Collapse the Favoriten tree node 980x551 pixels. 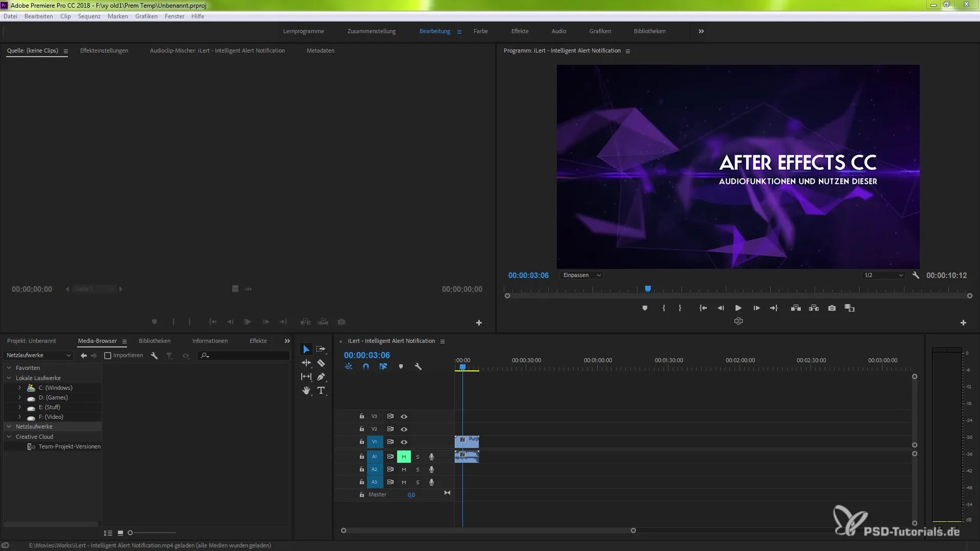9,368
